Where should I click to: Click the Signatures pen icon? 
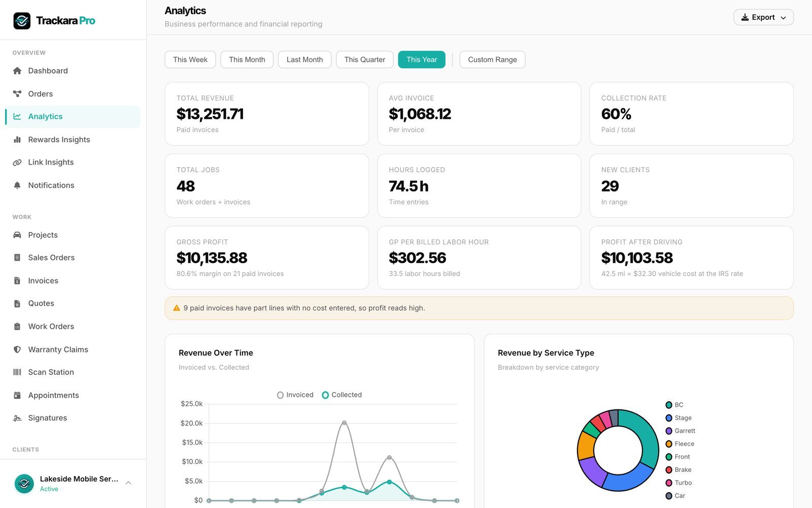tap(17, 418)
